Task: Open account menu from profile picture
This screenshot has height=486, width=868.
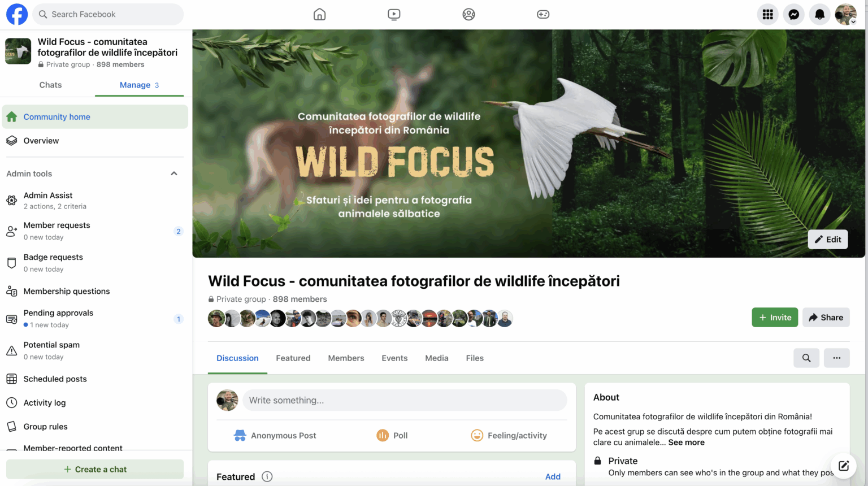Action: (x=846, y=15)
